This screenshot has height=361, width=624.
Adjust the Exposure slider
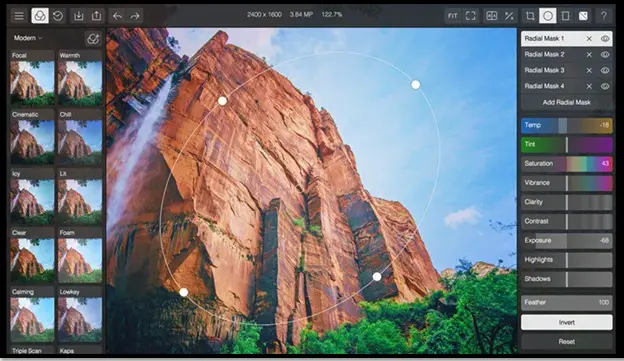pos(567,241)
